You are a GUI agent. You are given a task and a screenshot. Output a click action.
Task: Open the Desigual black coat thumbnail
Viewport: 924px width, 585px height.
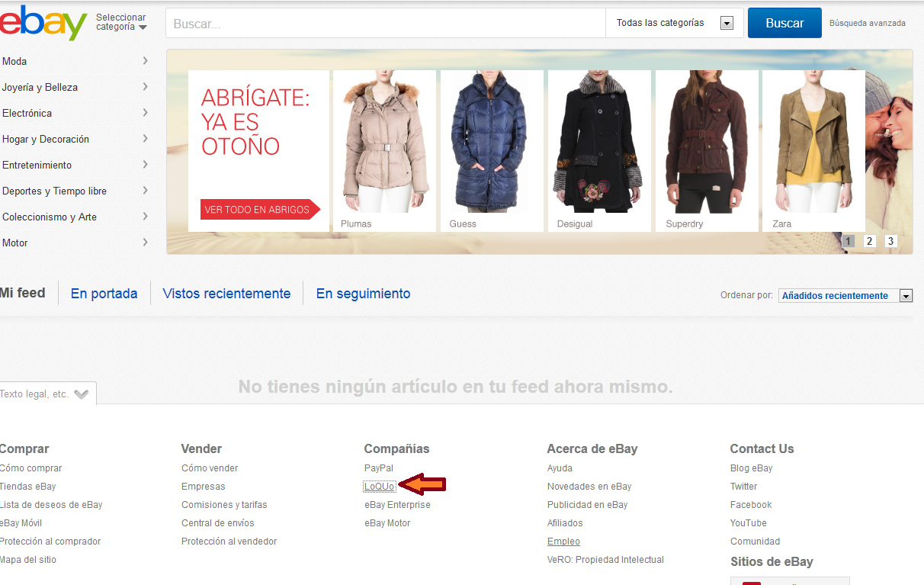click(599, 151)
